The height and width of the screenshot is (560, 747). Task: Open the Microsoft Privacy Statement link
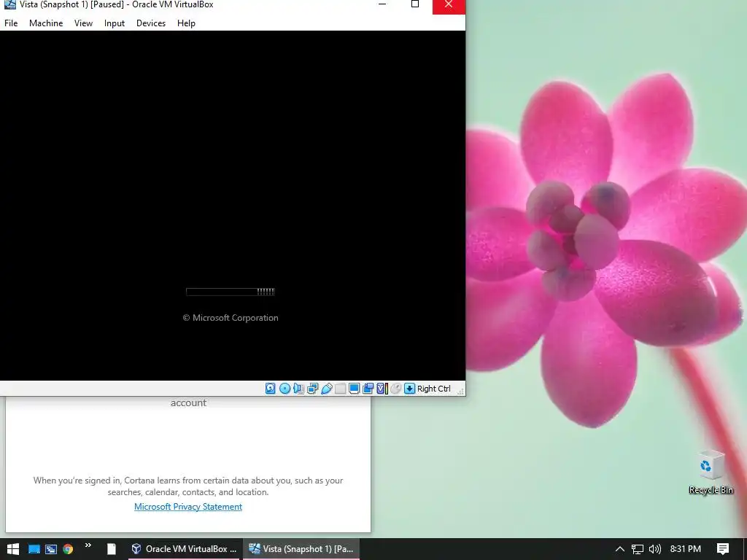(188, 507)
